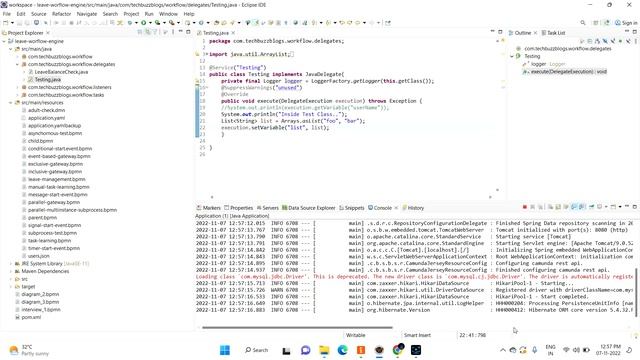Click the toolbar Search magnifier icon

(x=583, y=23)
